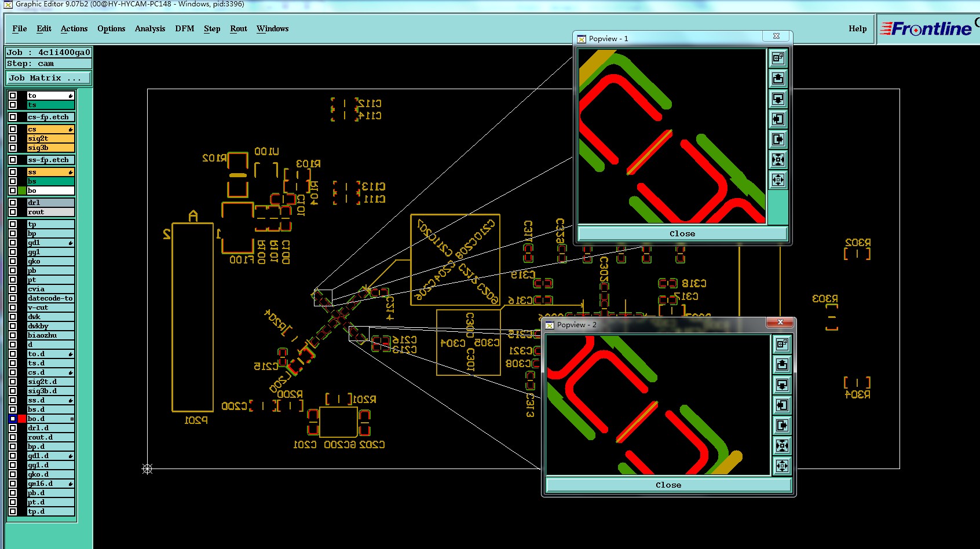Screen dimensions: 980x549
Task: Open the Help menu
Action: 858,28
